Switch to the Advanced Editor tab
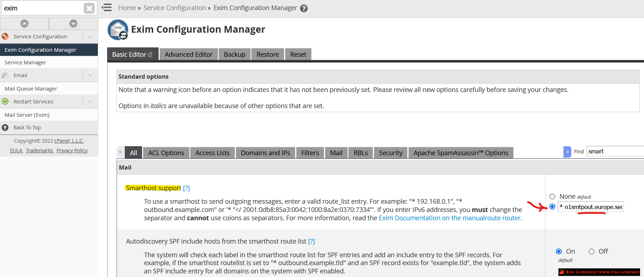The image size is (644, 277). pyautogui.click(x=189, y=54)
